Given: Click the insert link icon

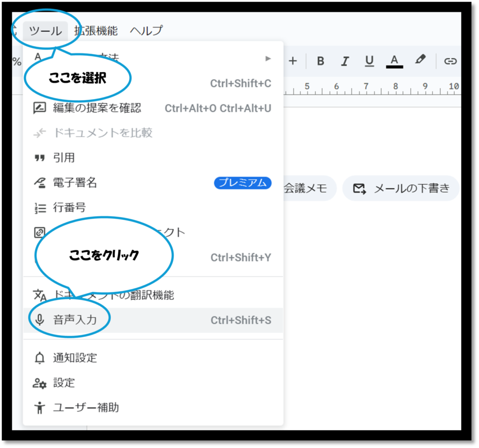Looking at the screenshot, I should point(450,61).
